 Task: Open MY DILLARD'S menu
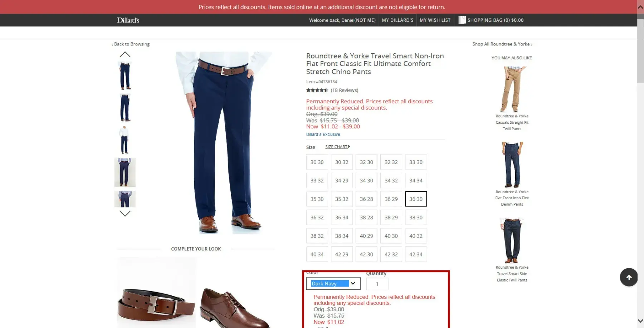tap(397, 20)
